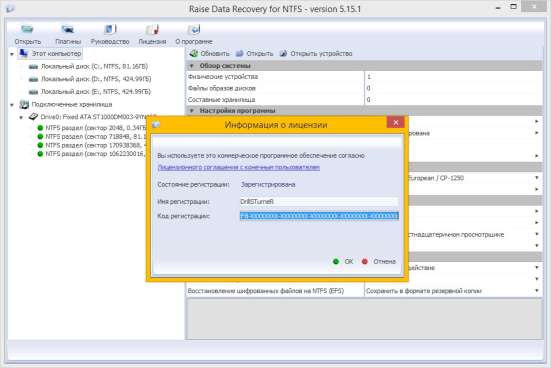This screenshot has height=368, width=551.
Task: Click the Файлы образов дисков row label
Action: coord(222,88)
